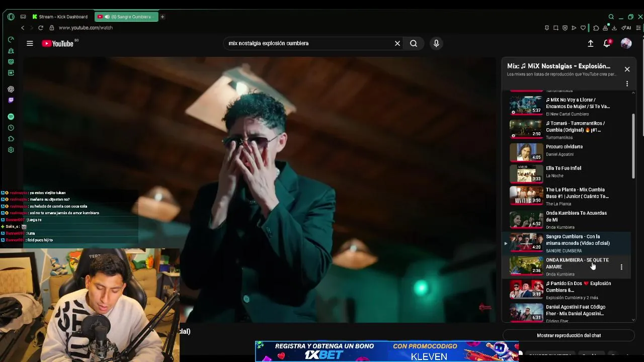This screenshot has height=362, width=644.
Task: Click the 2:36 SE QUE TE AMARE thumbnail
Action: [526, 265]
